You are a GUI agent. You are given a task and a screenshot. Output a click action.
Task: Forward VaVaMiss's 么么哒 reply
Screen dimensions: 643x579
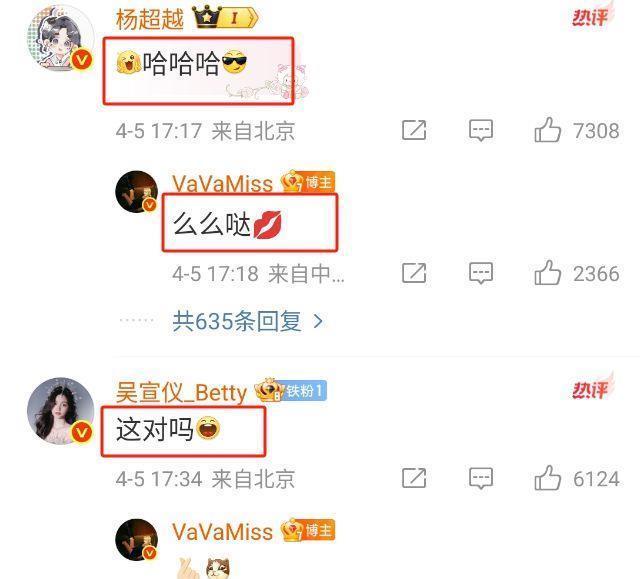(x=414, y=273)
